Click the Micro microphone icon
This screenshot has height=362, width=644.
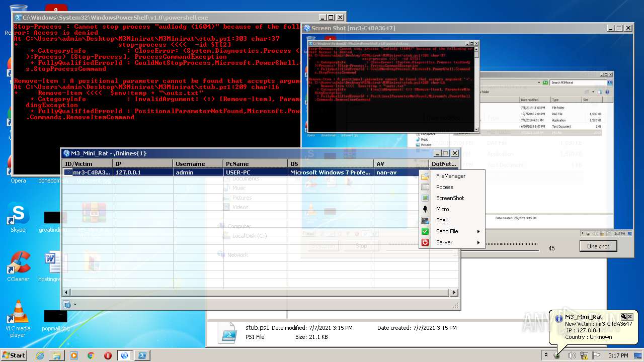pyautogui.click(x=425, y=209)
